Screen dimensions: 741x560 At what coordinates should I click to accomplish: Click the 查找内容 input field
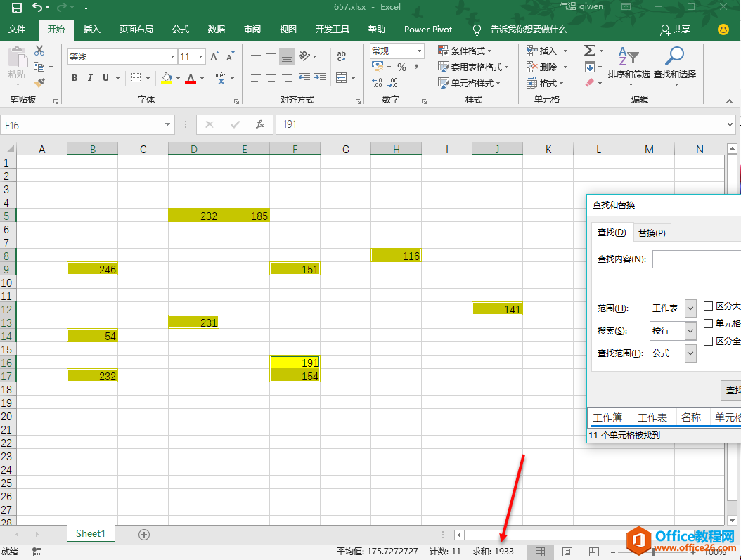(x=697, y=259)
